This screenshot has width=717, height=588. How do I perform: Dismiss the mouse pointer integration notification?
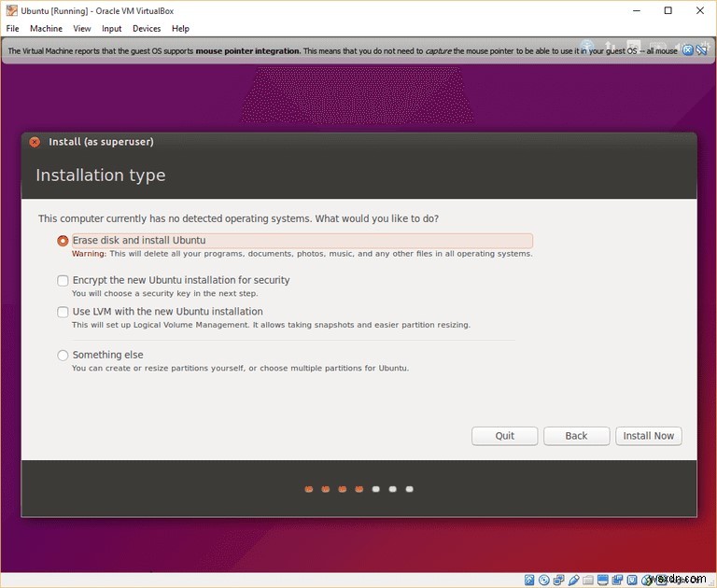687,50
